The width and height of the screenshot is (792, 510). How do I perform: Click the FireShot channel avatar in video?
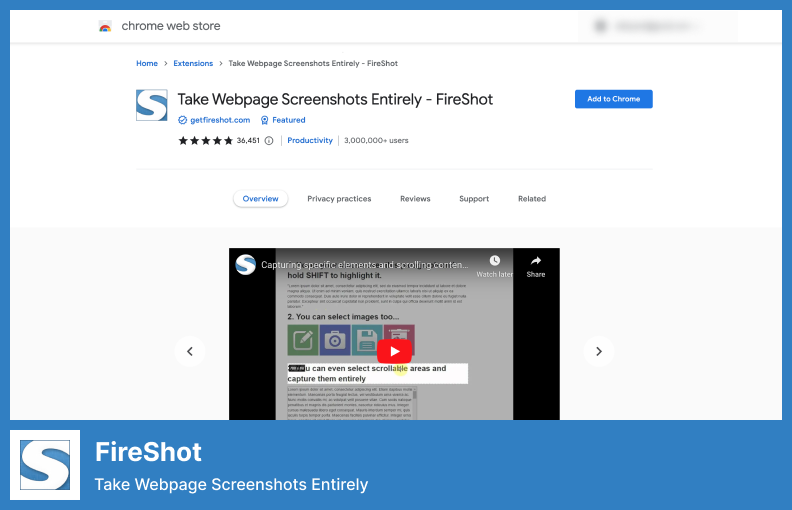(x=246, y=265)
